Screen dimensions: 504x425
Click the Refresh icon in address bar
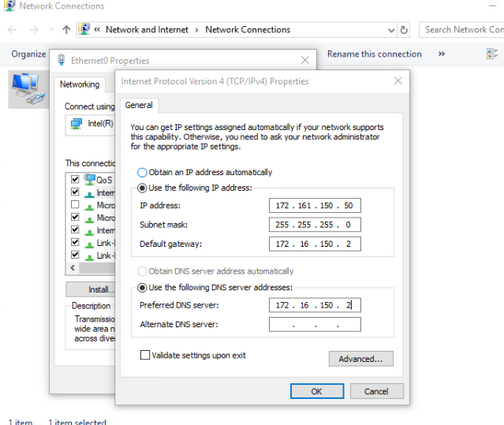pyautogui.click(x=405, y=30)
